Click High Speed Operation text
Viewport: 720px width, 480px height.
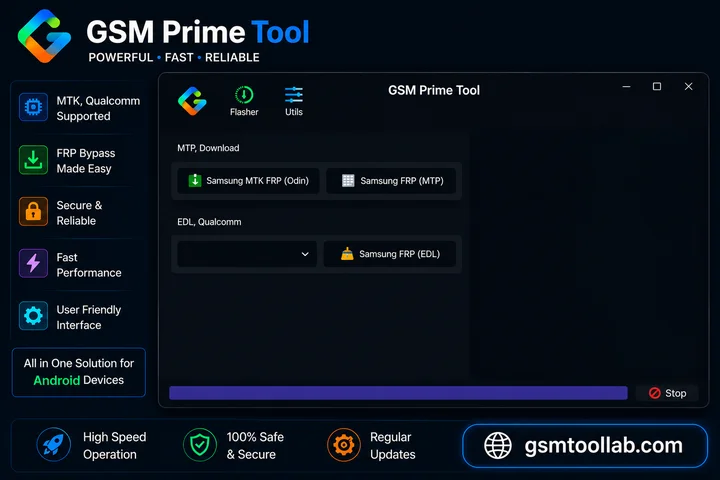pyautogui.click(x=114, y=446)
